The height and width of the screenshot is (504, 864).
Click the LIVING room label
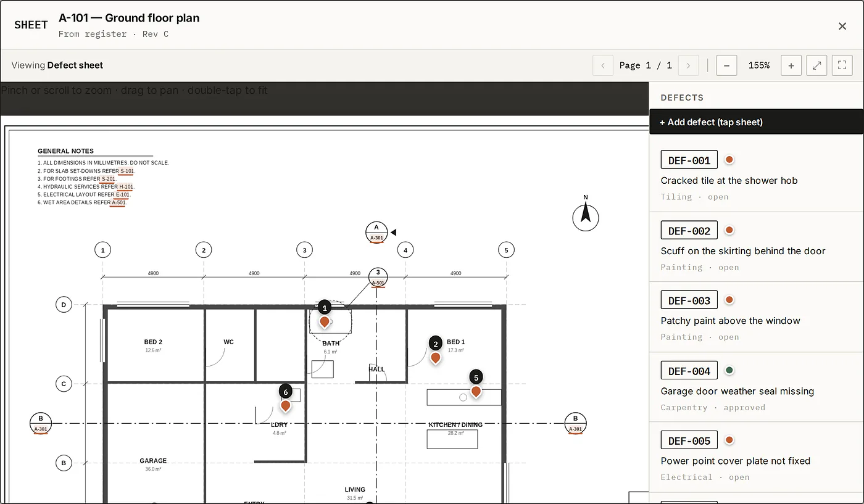coord(355,490)
